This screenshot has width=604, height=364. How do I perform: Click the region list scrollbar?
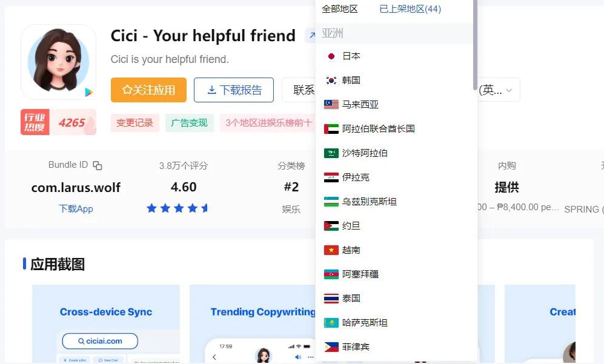475,45
